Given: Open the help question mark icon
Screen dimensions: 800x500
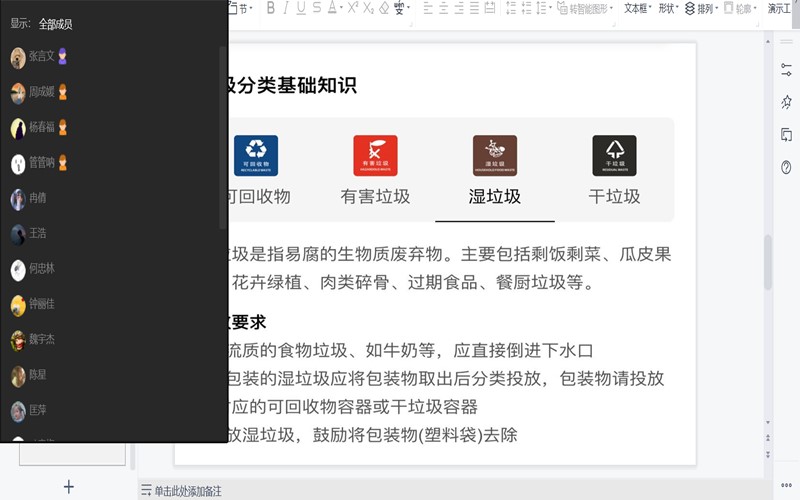Looking at the screenshot, I should pos(786,167).
